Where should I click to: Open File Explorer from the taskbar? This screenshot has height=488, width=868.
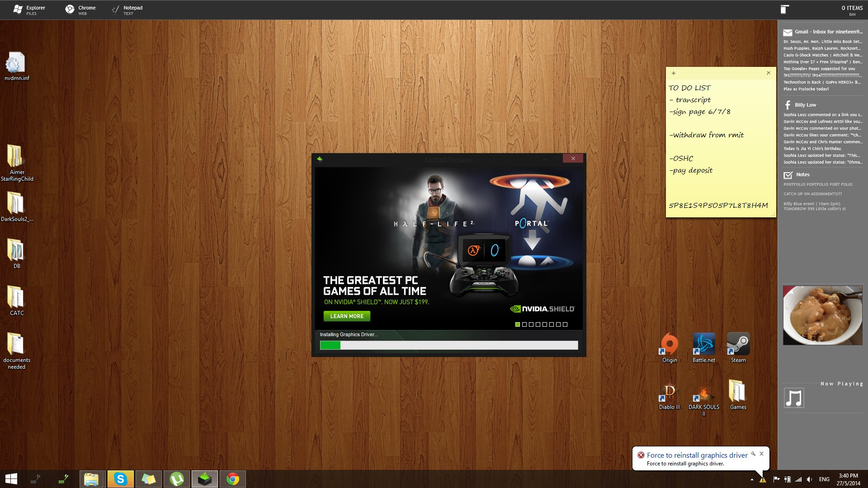click(x=92, y=479)
